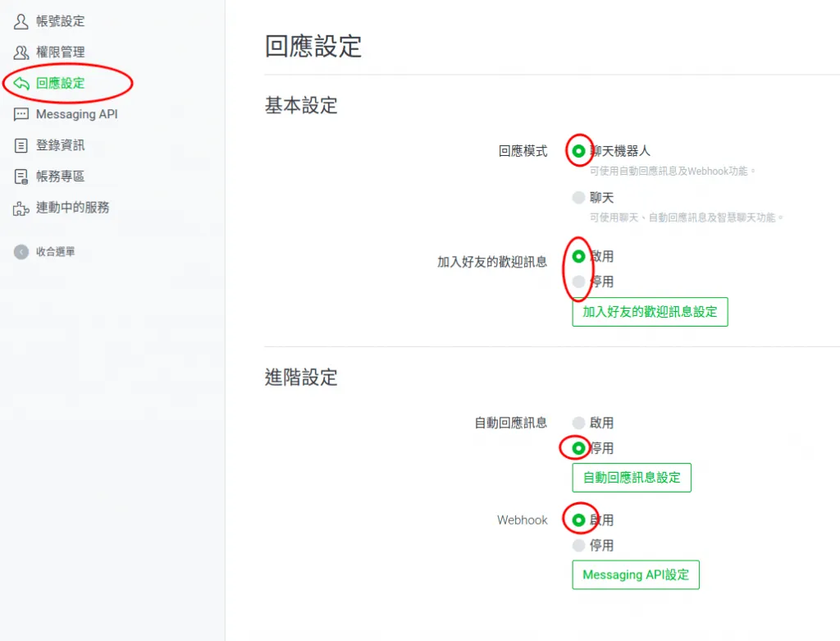
Task: Click the 帳務專區 billing icon
Action: tap(21, 176)
